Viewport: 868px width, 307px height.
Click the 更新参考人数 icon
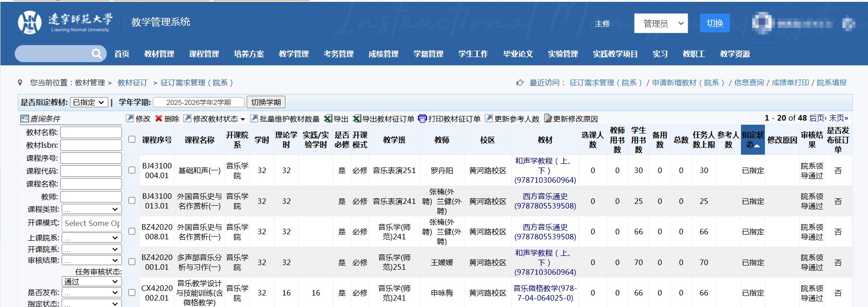(x=488, y=119)
